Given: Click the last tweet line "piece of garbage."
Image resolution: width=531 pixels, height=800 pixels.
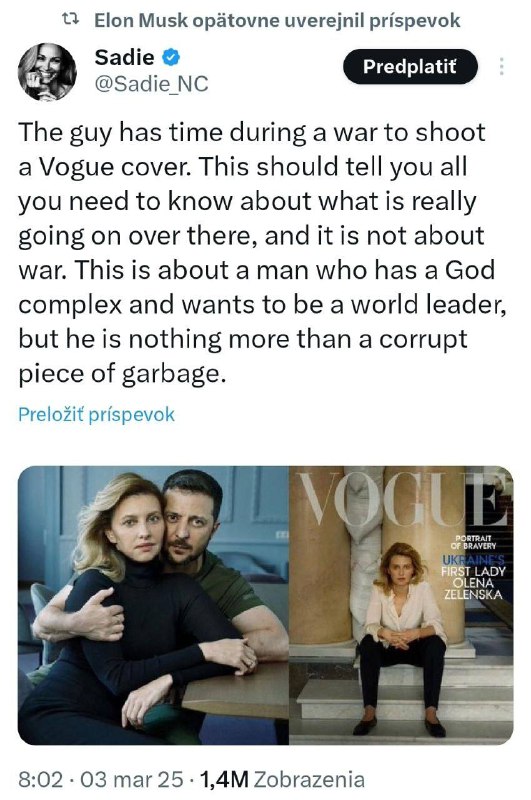Looking at the screenshot, I should [121, 374].
